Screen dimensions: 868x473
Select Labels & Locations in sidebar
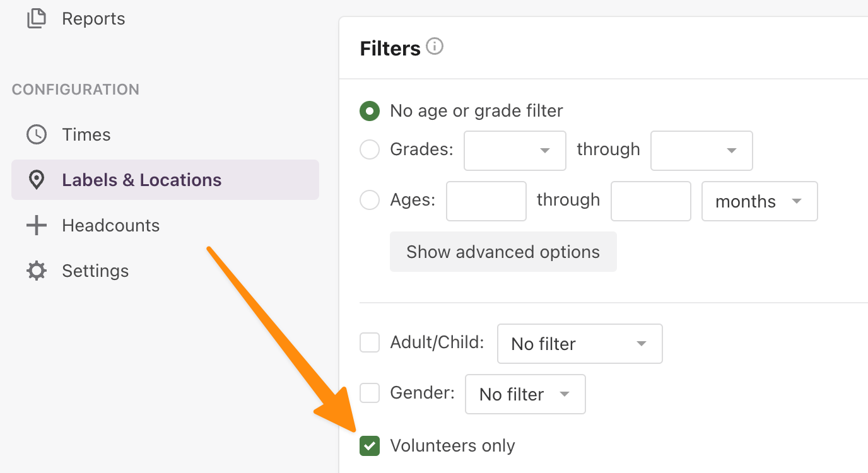(x=165, y=180)
